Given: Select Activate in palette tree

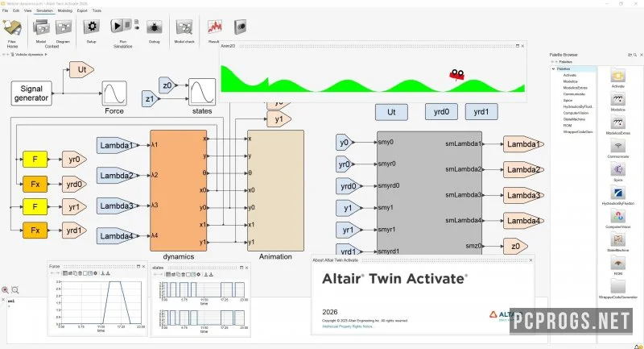Looking at the screenshot, I should pyautogui.click(x=569, y=75).
